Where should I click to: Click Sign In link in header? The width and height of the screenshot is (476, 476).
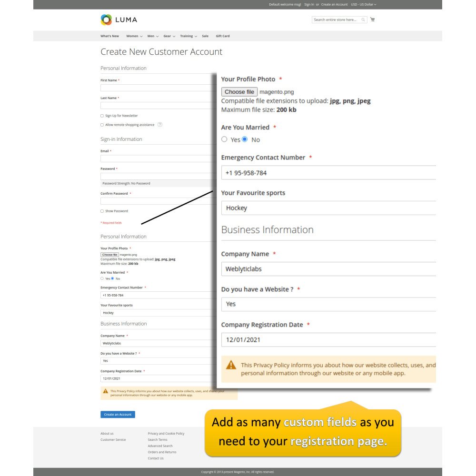pos(309,5)
